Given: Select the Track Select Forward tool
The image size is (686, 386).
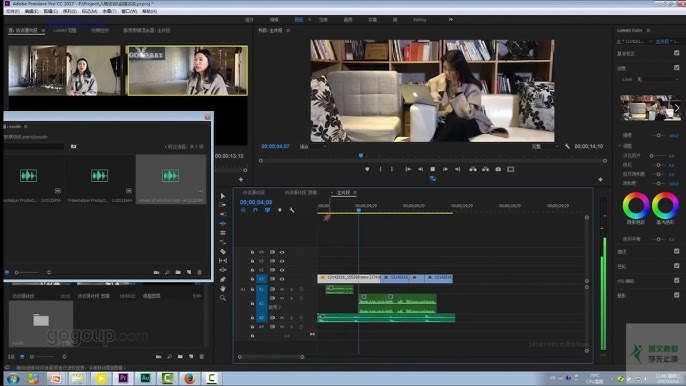Looking at the screenshot, I should pyautogui.click(x=223, y=205).
